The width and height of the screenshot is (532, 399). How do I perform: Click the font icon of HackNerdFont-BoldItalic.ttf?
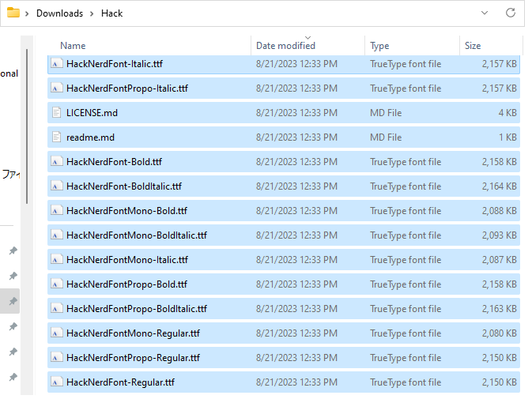pyautogui.click(x=57, y=186)
